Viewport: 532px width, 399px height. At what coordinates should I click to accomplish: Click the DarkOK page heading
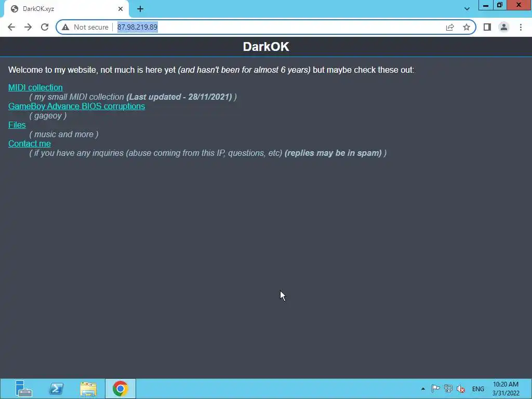[266, 46]
